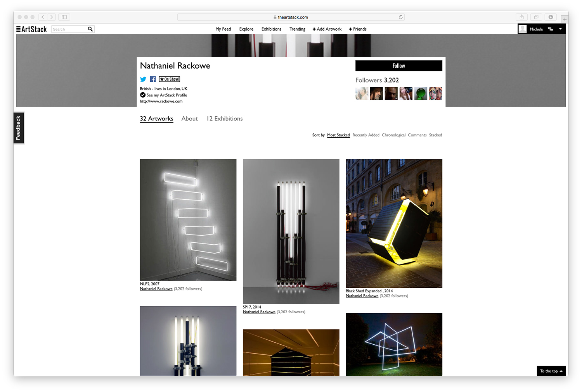Image resolution: width=582 pixels, height=392 pixels.
Task: Open Trending in the top navigation
Action: pos(297,29)
